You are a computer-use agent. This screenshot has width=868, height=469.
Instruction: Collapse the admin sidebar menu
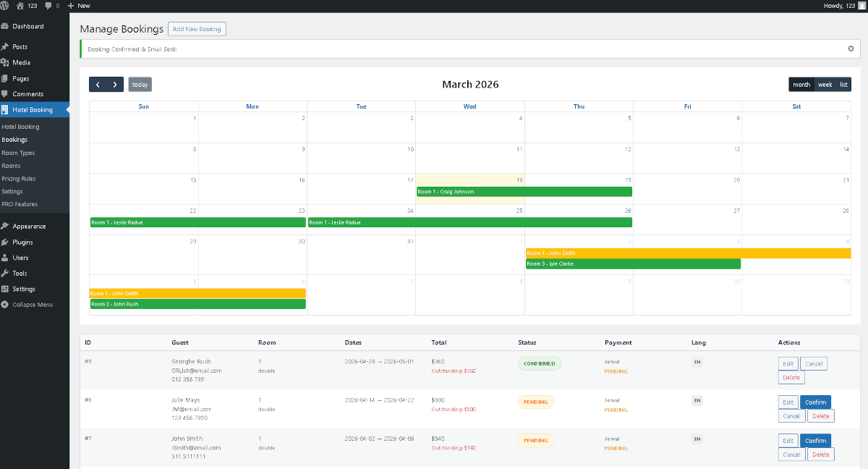29,304
